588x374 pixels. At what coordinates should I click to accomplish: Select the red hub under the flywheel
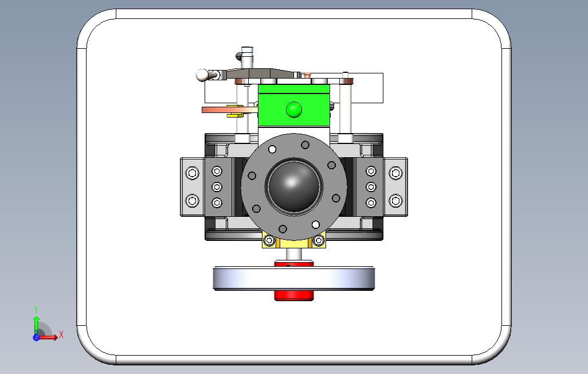click(x=294, y=295)
